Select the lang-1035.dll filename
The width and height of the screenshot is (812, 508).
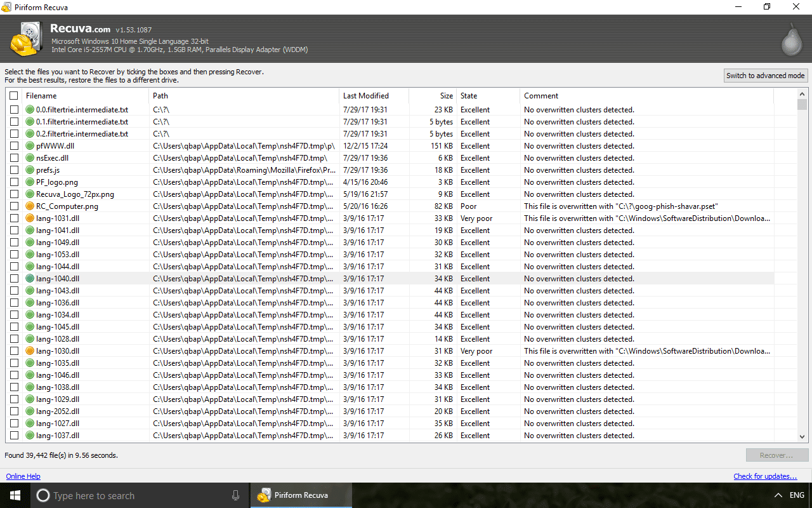[x=58, y=363]
